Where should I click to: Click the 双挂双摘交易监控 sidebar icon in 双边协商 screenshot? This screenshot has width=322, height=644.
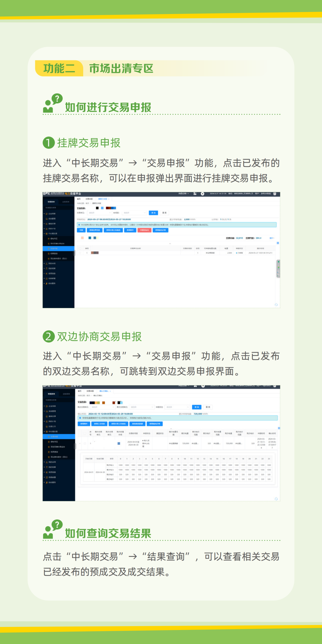pos(49,447)
